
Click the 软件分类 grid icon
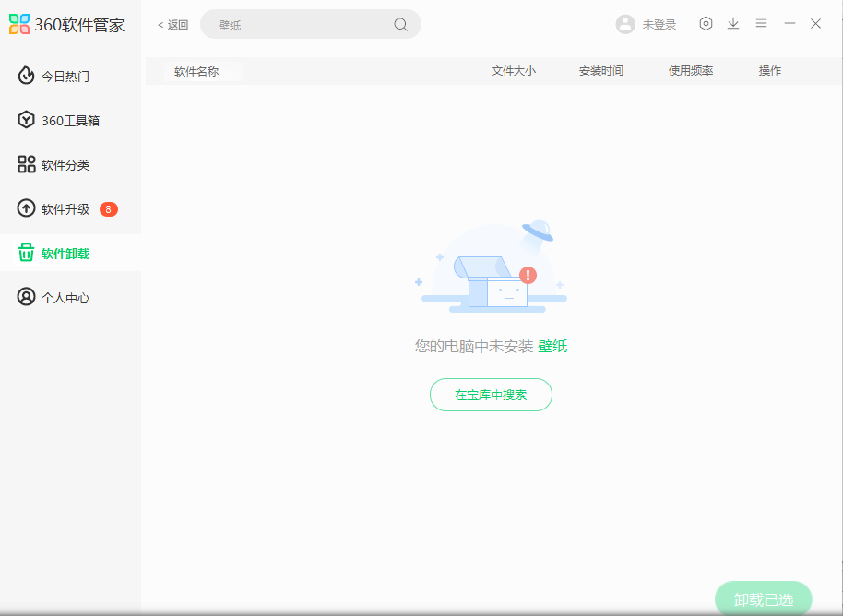[x=26, y=164]
